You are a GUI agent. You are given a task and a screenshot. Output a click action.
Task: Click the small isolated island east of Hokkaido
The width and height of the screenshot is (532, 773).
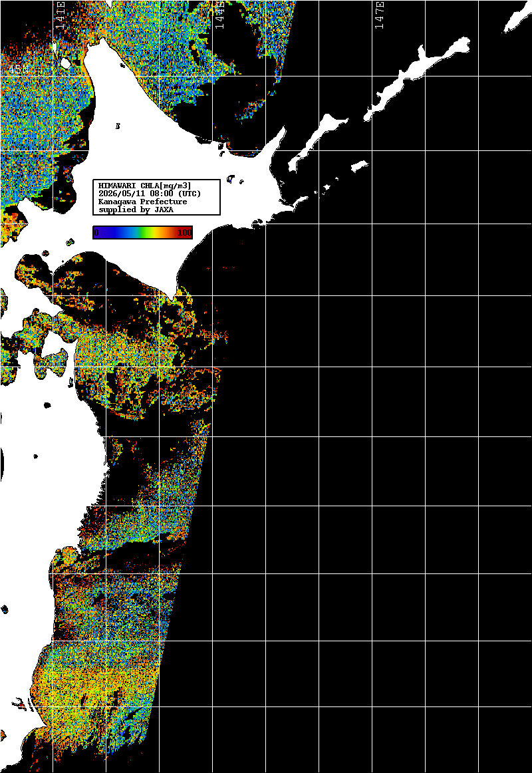(x=360, y=165)
